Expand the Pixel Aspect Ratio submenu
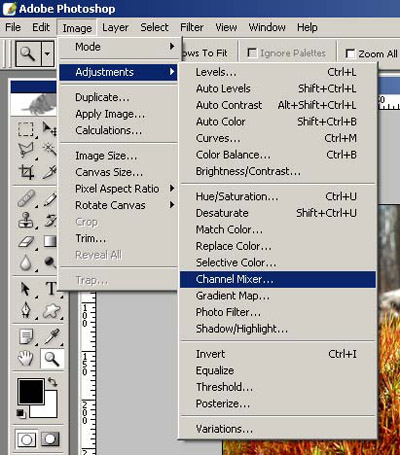 tap(118, 189)
